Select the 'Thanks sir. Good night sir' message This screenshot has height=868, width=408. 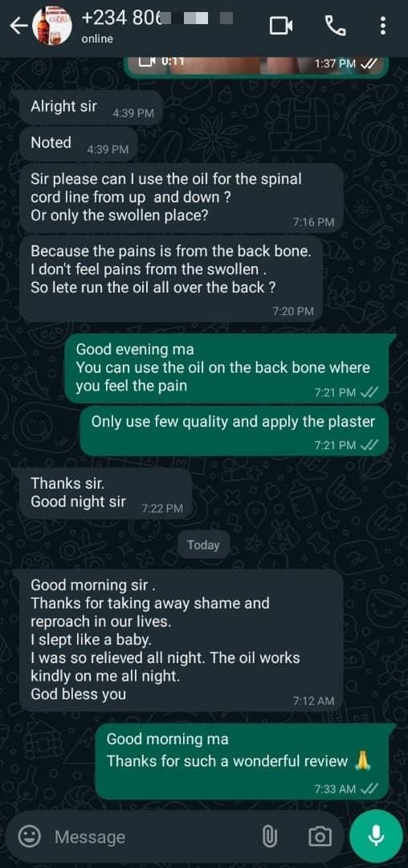105,493
